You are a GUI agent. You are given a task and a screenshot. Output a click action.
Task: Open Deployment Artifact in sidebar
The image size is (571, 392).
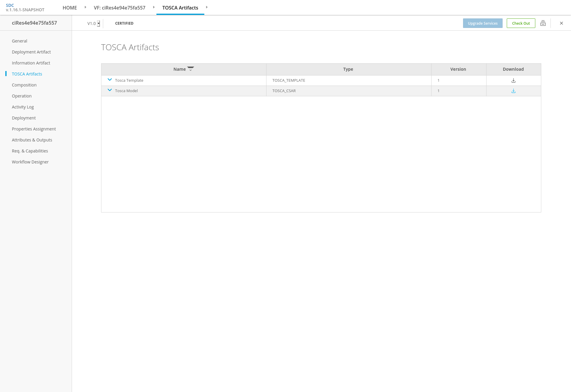[31, 52]
